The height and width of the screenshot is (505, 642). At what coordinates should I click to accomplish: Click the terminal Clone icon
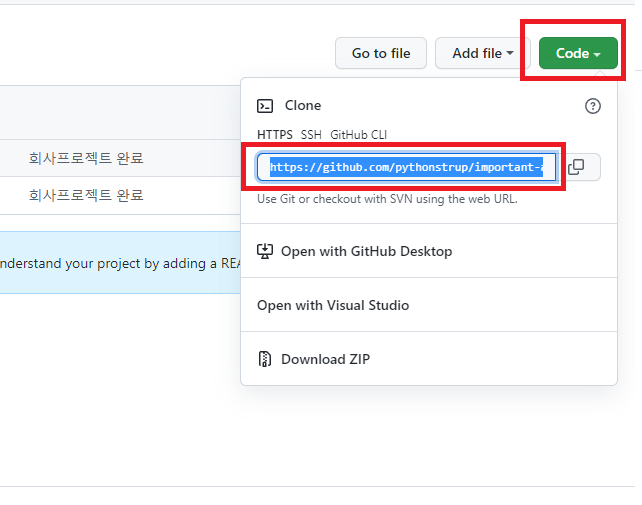click(x=265, y=106)
